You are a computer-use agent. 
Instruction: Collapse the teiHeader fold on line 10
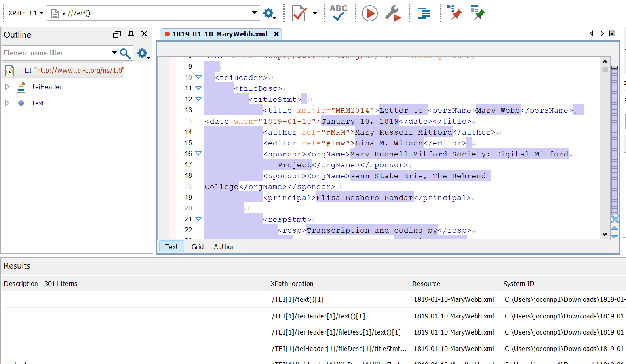(x=198, y=77)
